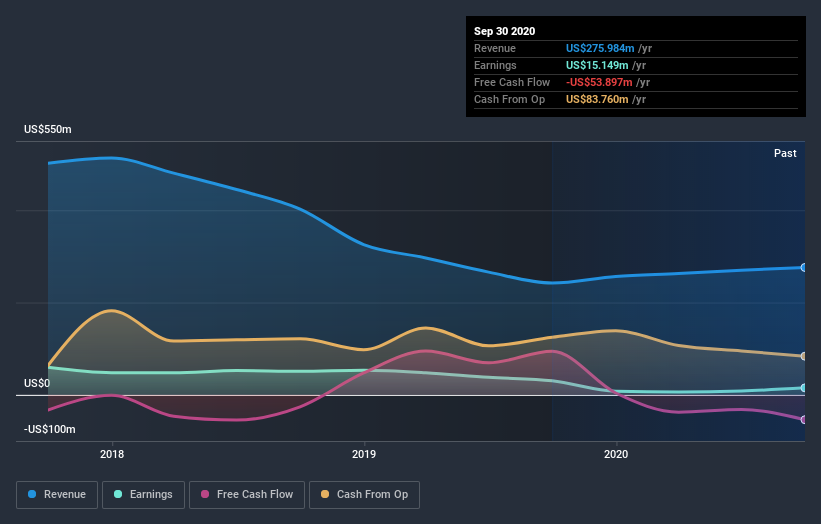
Task: Click the Free Cash Flow label in tooltip
Action: [512, 82]
